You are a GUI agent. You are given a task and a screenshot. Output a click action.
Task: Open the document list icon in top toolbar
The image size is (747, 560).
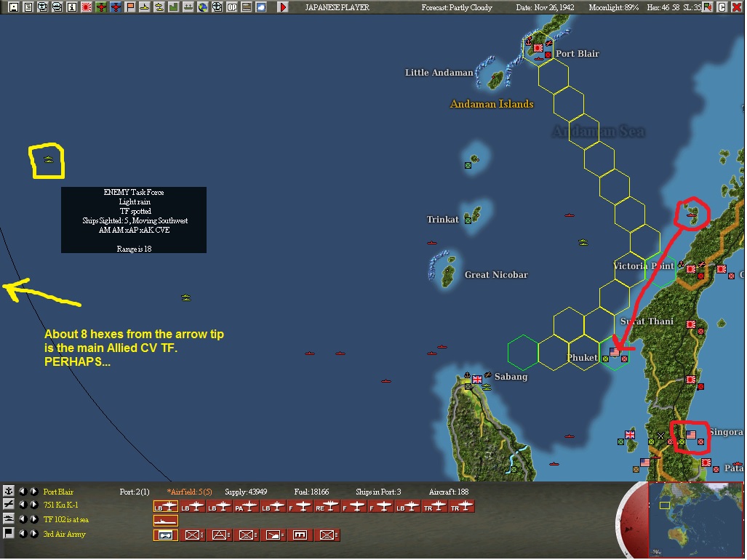pos(28,7)
